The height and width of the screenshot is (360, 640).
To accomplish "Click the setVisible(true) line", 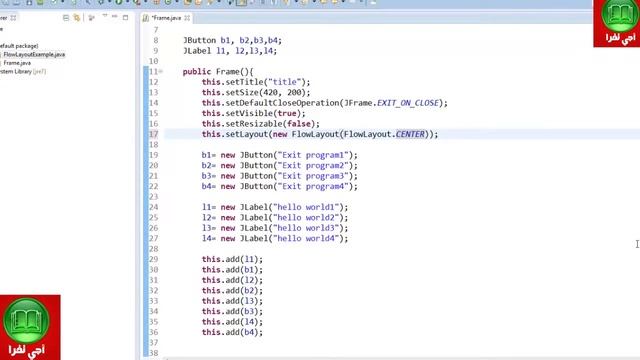I will (253, 113).
